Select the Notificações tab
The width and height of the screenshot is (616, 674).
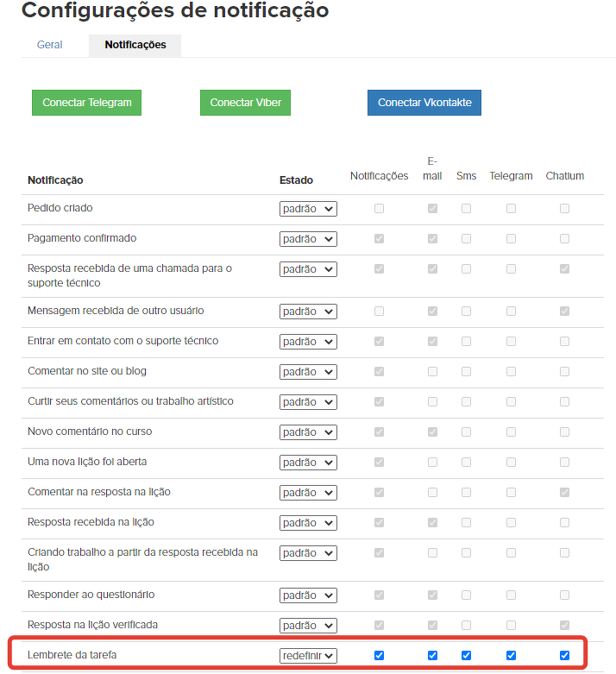(x=135, y=45)
